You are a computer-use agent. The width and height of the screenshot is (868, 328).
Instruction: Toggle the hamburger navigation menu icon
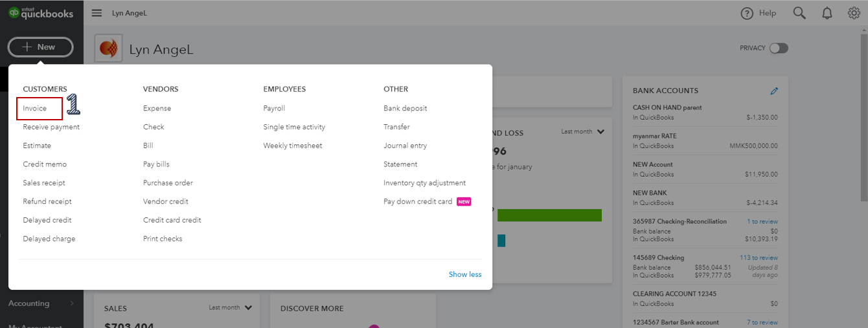point(97,13)
